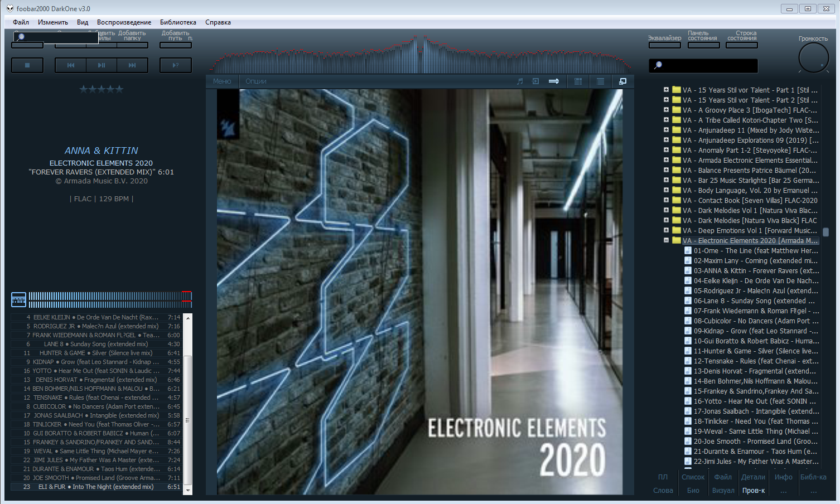Image resolution: width=840 pixels, height=504 pixels.
Task: Open the Воспроизведение menu
Action: click(x=124, y=22)
